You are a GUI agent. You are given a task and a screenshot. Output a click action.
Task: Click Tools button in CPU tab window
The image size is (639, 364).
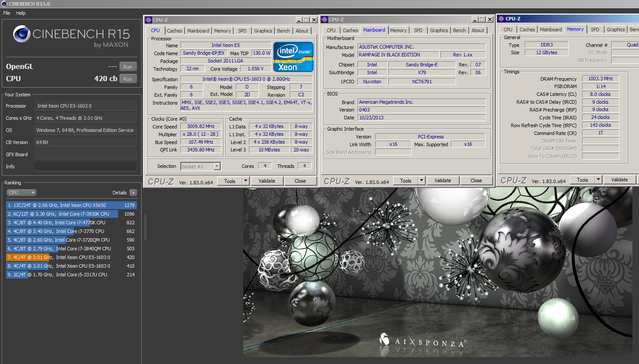[230, 181]
